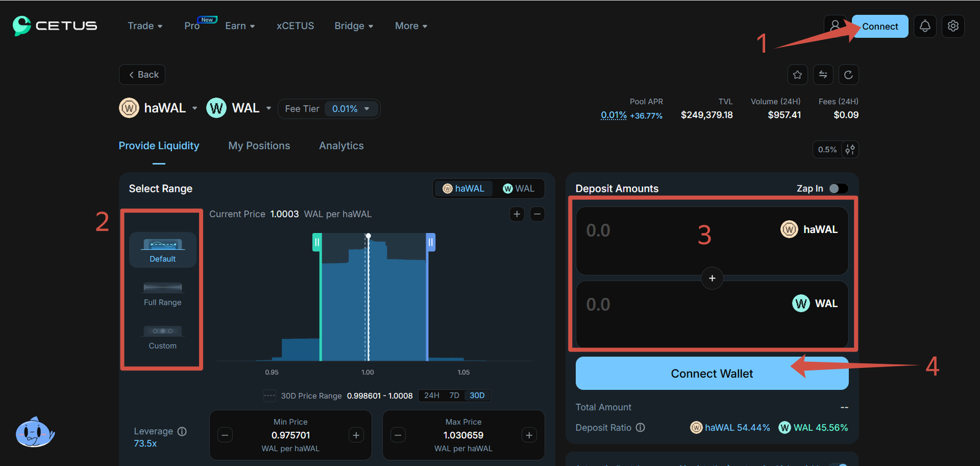
Task: Favorite this pool with the star icon
Action: pyautogui.click(x=797, y=75)
